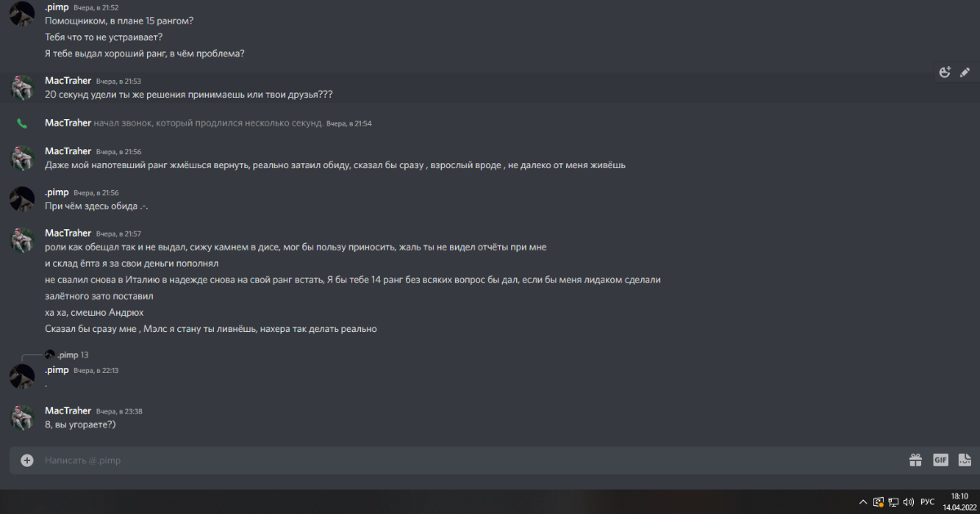Open the GIF picker
This screenshot has width=980, height=514.
pos(940,460)
